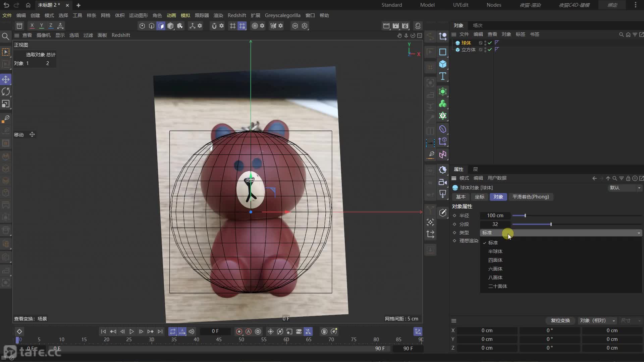This screenshot has height=362, width=644.
Task: Click the redo arrow icon
Action: click(16, 5)
